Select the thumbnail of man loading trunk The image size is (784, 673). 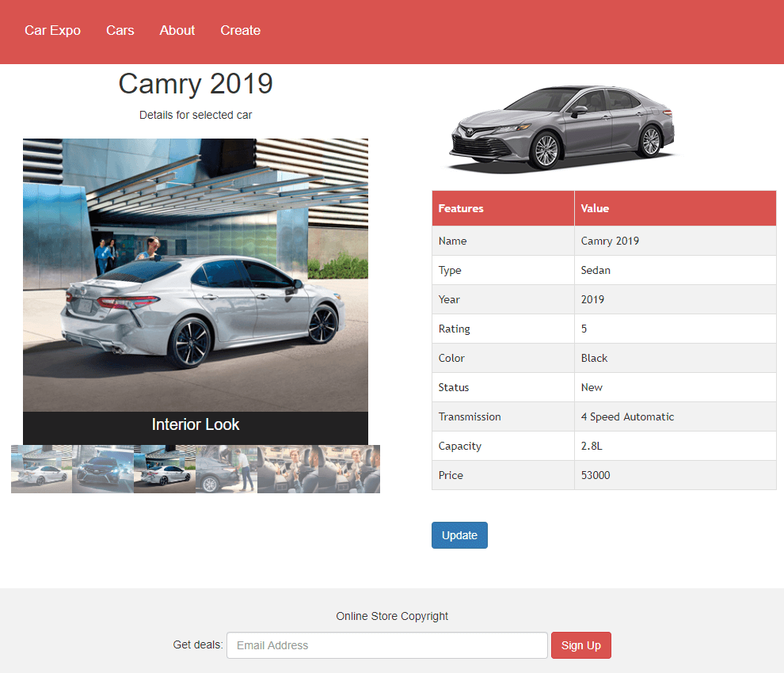[226, 469]
